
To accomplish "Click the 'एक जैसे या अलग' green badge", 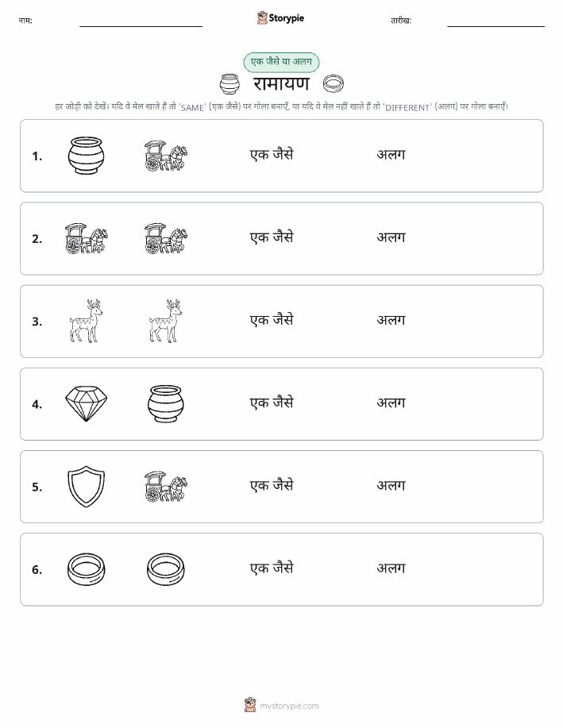I will tap(281, 62).
